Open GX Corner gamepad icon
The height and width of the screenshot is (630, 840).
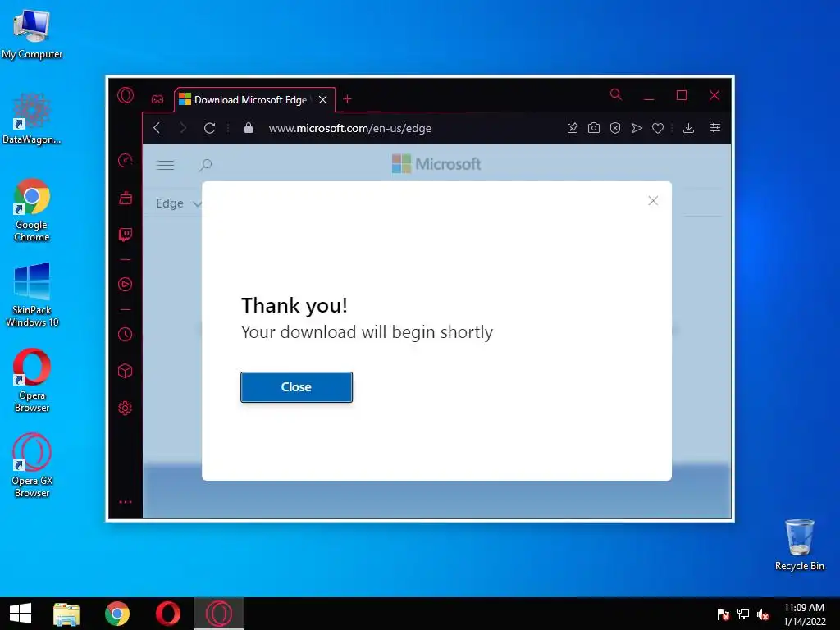pyautogui.click(x=157, y=99)
